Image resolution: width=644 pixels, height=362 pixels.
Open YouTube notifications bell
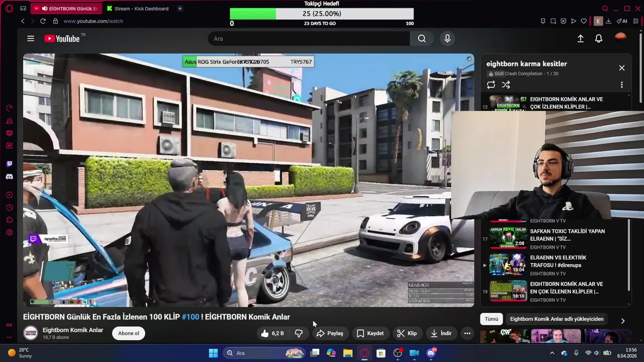click(x=599, y=39)
